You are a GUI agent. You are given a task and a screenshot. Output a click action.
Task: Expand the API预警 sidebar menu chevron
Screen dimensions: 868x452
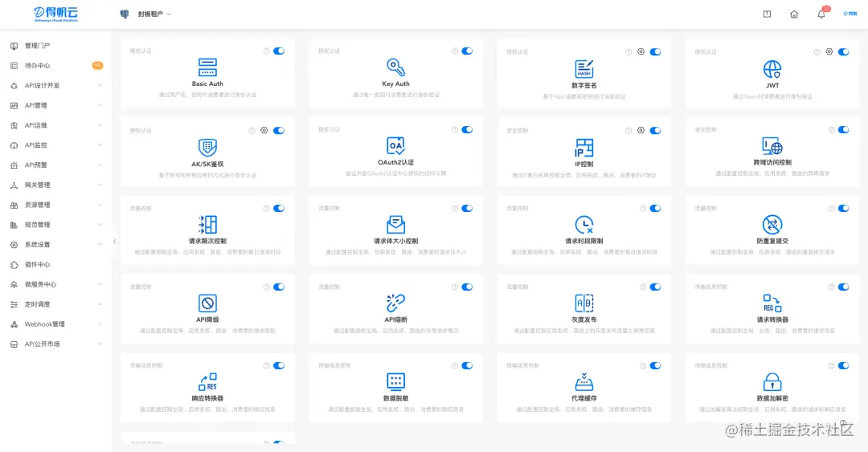click(100, 165)
